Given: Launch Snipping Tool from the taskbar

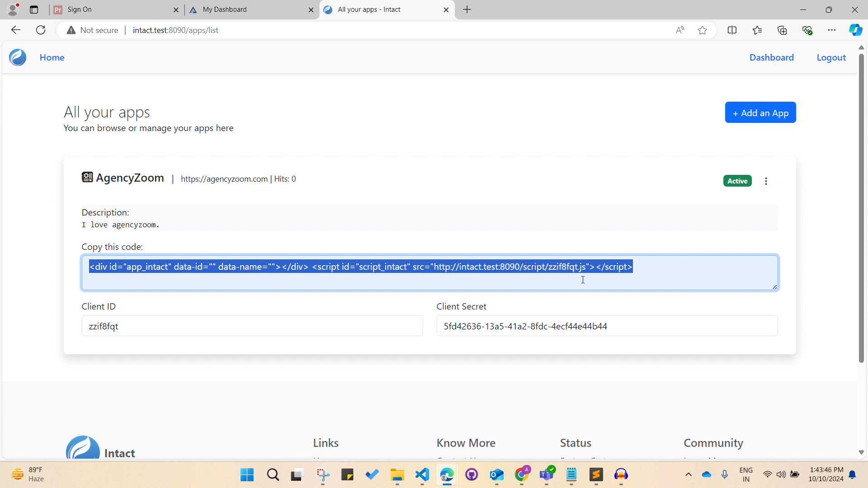Looking at the screenshot, I should tap(323, 475).
